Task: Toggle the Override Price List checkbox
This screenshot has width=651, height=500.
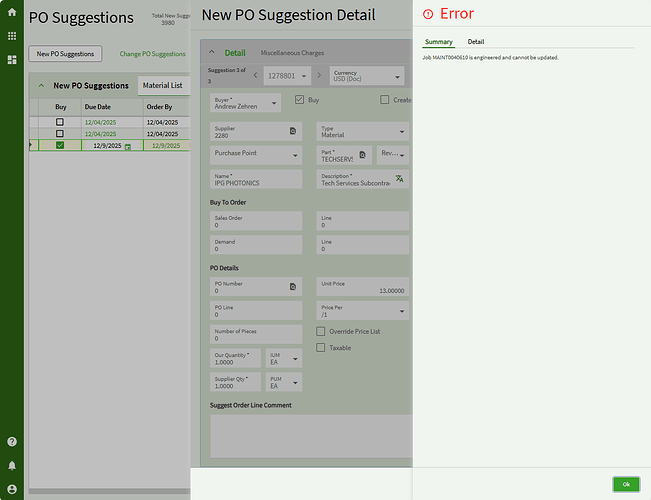Action: (321, 331)
